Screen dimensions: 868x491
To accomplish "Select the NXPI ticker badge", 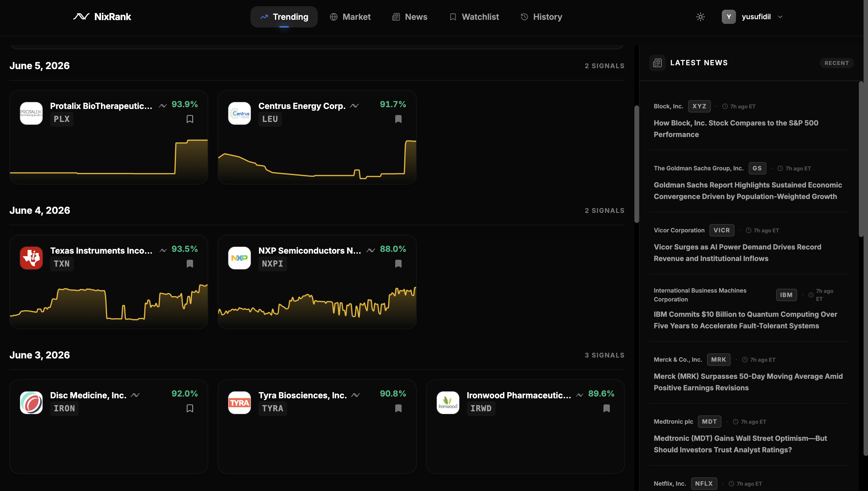I will 273,264.
